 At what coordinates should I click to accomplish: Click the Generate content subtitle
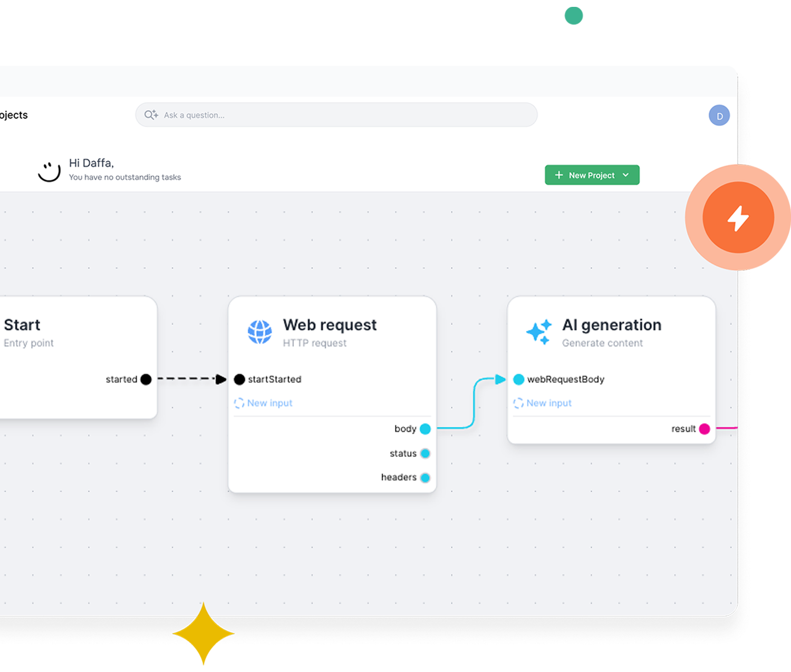click(603, 343)
